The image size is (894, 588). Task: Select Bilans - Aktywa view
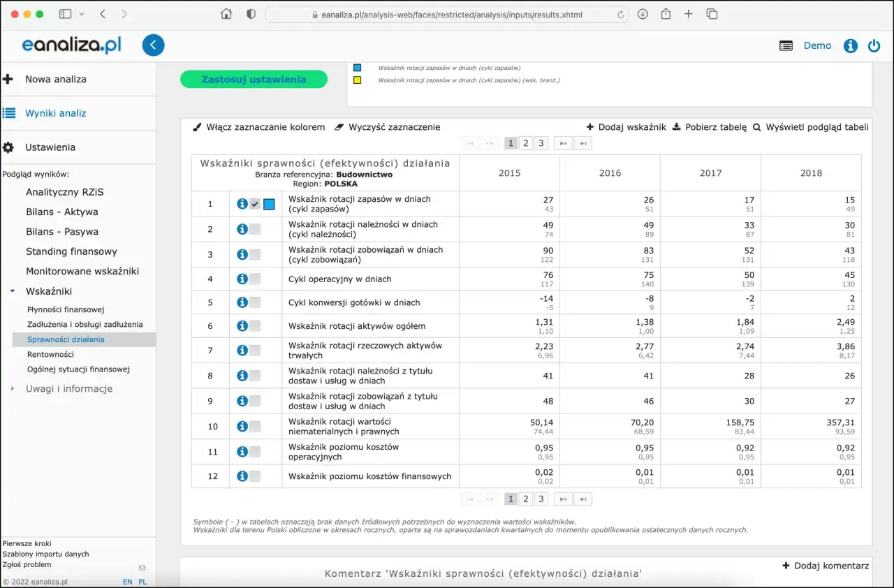pyautogui.click(x=62, y=212)
